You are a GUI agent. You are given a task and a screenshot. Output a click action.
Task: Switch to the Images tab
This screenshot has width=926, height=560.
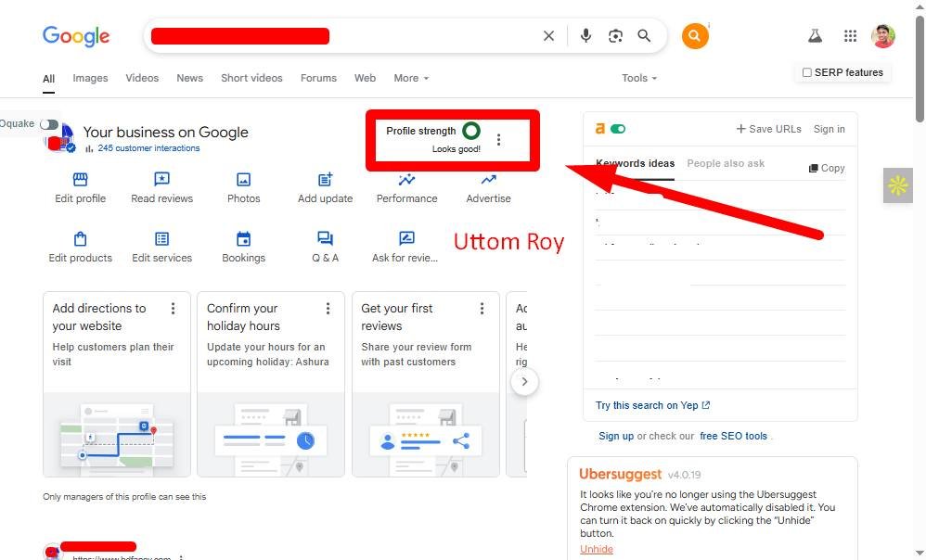pyautogui.click(x=90, y=78)
